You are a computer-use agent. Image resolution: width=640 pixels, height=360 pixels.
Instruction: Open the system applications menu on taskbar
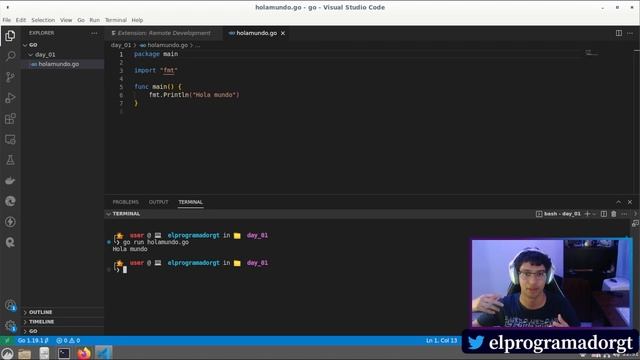(7, 353)
